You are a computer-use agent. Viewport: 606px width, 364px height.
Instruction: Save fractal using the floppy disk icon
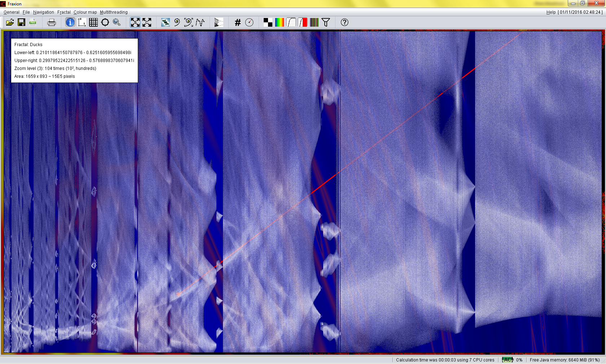(x=21, y=22)
